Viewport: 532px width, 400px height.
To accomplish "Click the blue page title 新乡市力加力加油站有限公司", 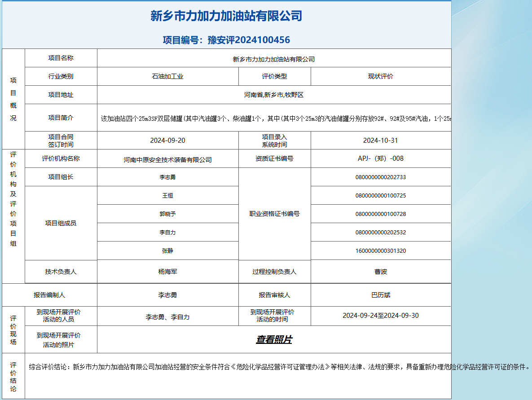I will pyautogui.click(x=226, y=16).
